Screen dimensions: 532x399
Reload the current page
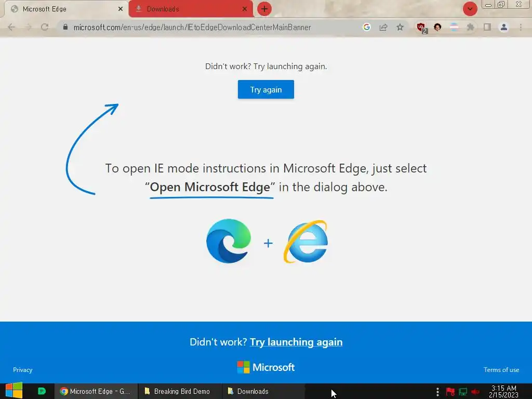(x=45, y=27)
